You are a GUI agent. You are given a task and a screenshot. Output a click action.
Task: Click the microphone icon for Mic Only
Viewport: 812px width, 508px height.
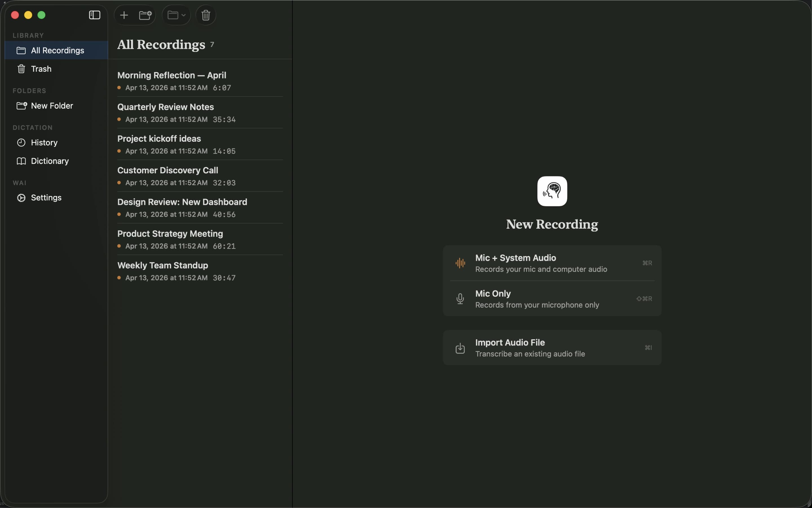coord(460,299)
